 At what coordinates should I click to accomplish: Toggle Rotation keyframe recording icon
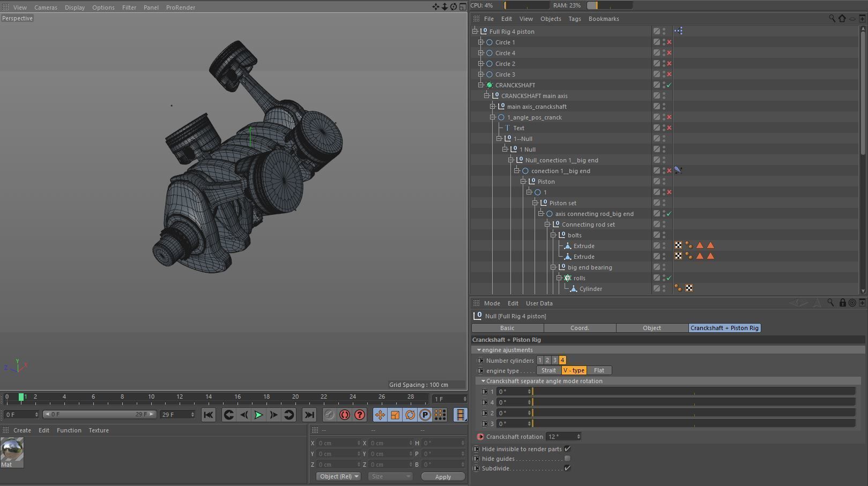tap(410, 415)
